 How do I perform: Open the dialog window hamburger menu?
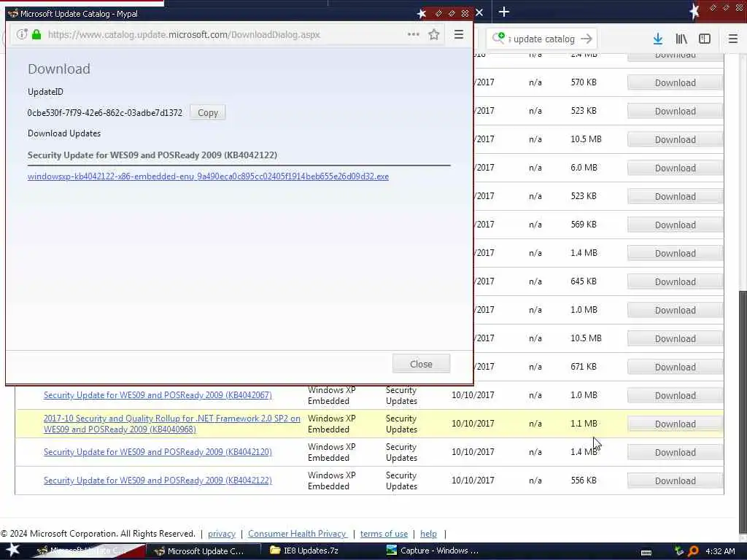click(459, 34)
